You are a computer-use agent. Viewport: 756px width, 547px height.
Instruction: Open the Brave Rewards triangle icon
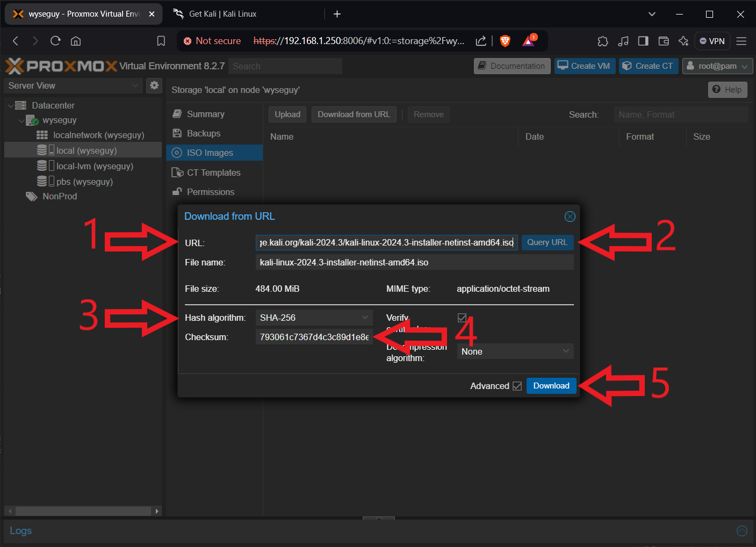click(529, 40)
